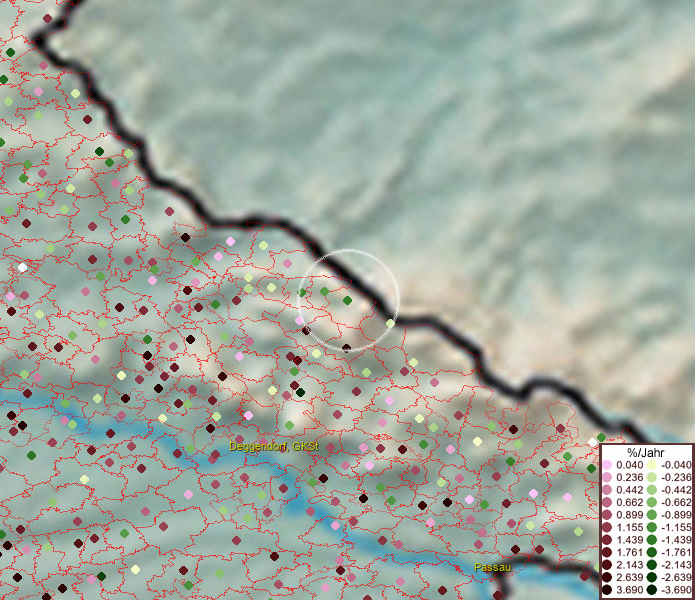Select the -0.040 pale yellow legend swatch
The height and width of the screenshot is (600, 695).
pyautogui.click(x=652, y=465)
